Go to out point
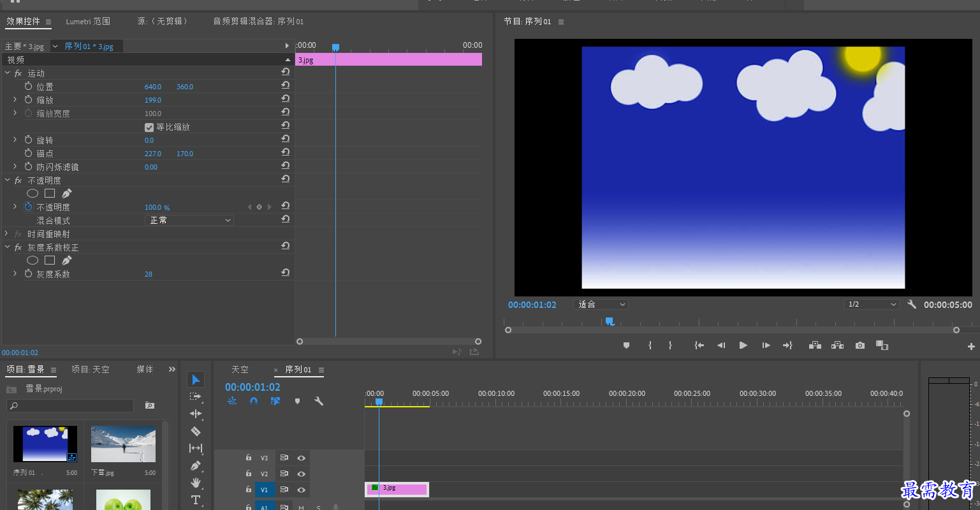This screenshot has width=980, height=510. pyautogui.click(x=787, y=345)
